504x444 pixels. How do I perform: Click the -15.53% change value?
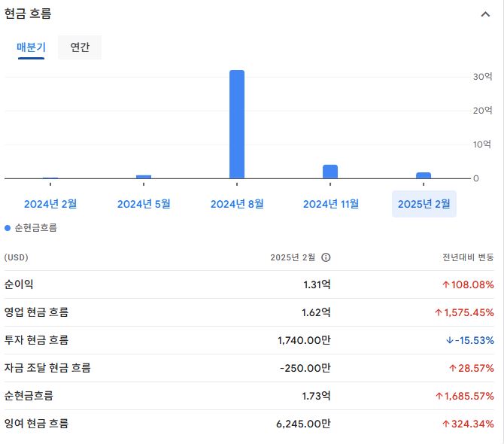470,340
